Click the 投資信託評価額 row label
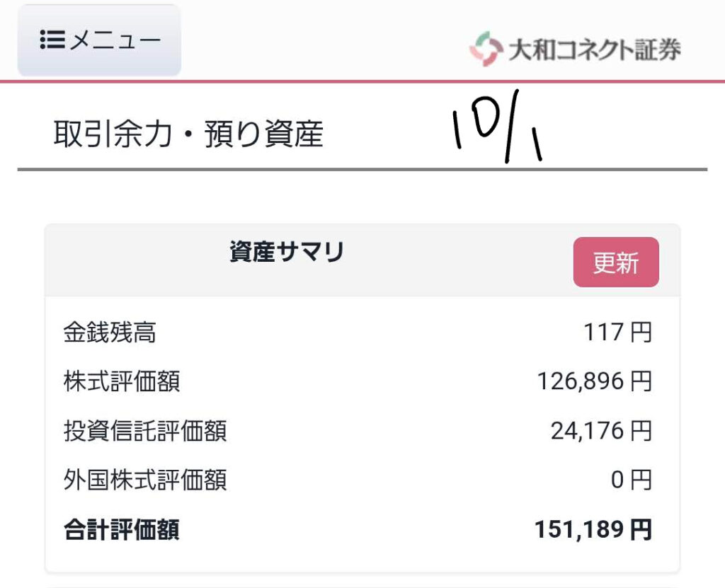This screenshot has height=588, width=725. click(145, 431)
